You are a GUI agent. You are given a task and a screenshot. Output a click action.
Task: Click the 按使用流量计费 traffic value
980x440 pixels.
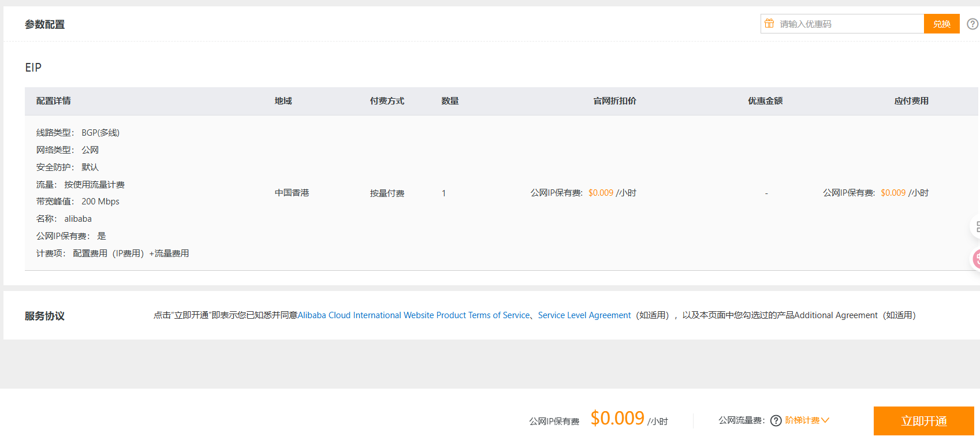94,185
